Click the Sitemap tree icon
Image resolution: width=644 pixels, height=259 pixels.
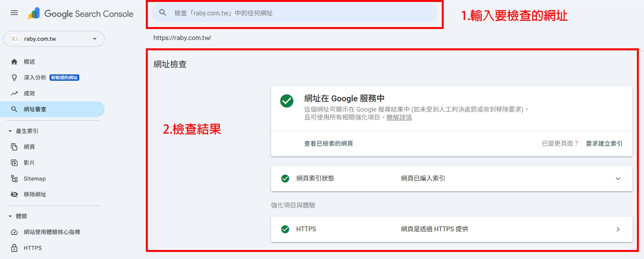14,178
